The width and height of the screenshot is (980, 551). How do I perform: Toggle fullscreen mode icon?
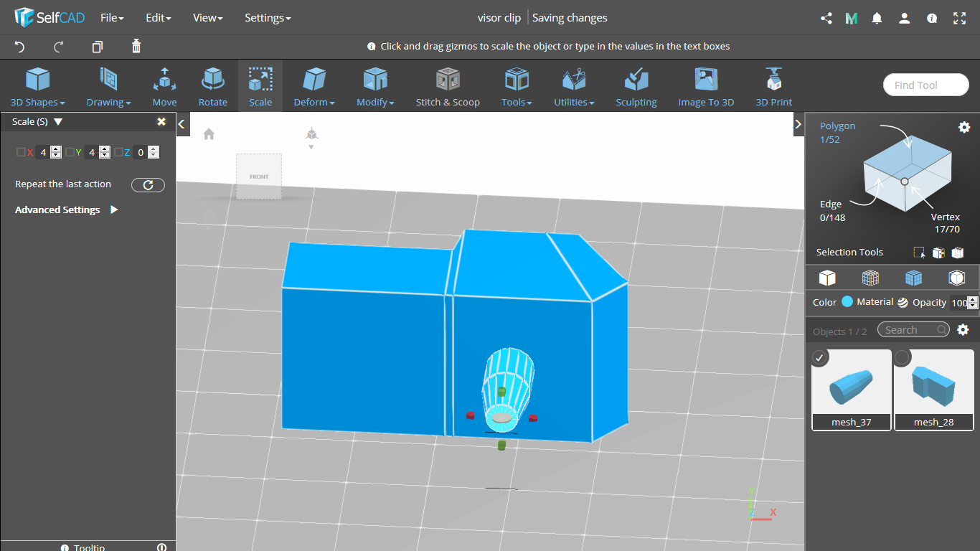pyautogui.click(x=959, y=19)
